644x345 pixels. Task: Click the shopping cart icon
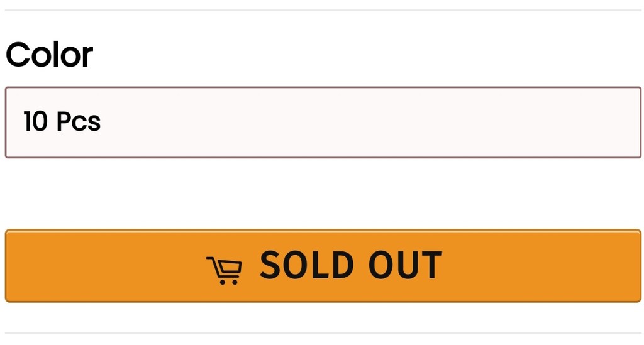(x=225, y=271)
